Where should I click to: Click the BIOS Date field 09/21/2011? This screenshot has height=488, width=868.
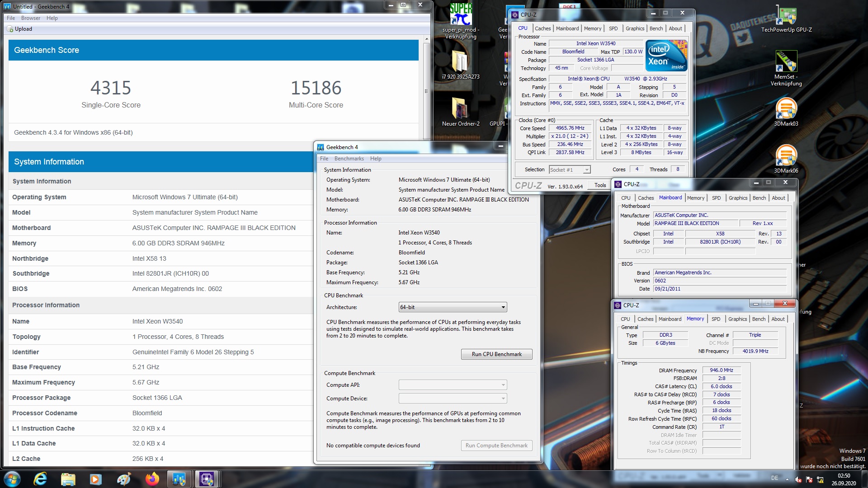pos(720,289)
